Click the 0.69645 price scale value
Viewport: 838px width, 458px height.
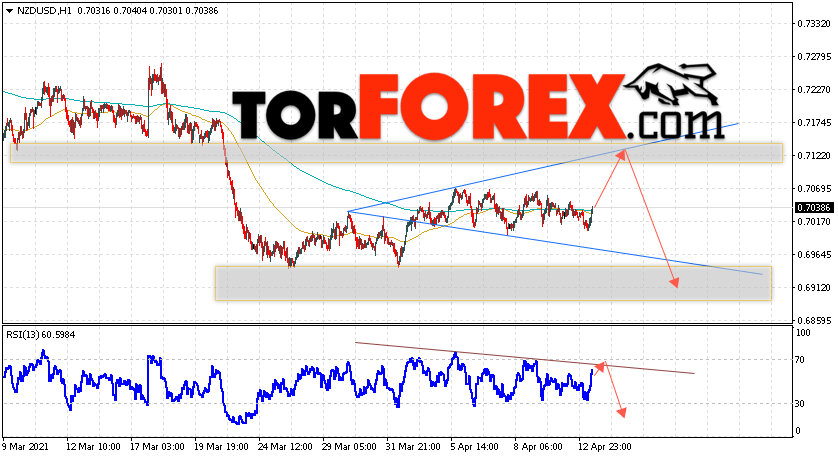[x=814, y=254]
